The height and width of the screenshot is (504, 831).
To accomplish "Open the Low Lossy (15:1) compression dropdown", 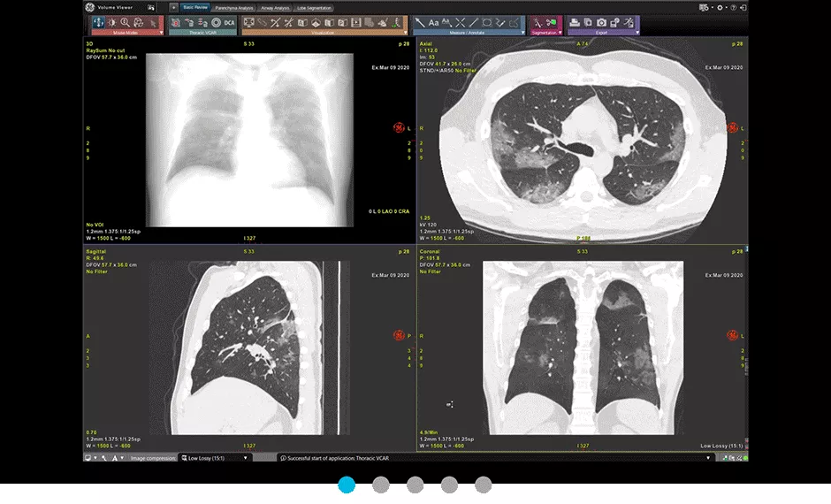I will click(215, 458).
